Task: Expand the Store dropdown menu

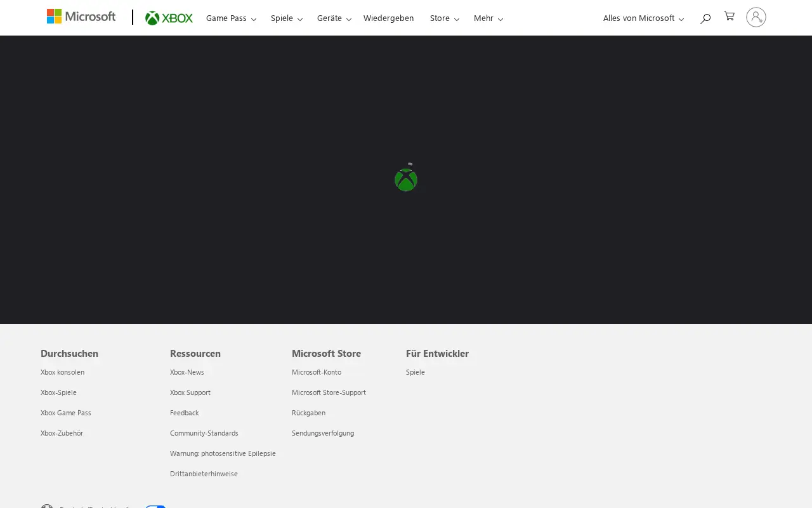Action: pyautogui.click(x=445, y=18)
